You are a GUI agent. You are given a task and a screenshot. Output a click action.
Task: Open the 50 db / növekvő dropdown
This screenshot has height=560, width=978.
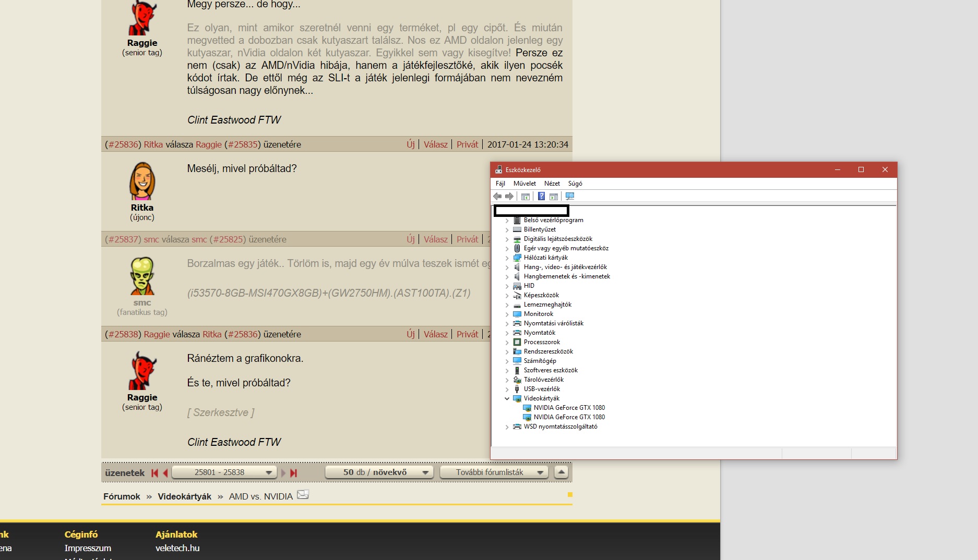coord(379,472)
